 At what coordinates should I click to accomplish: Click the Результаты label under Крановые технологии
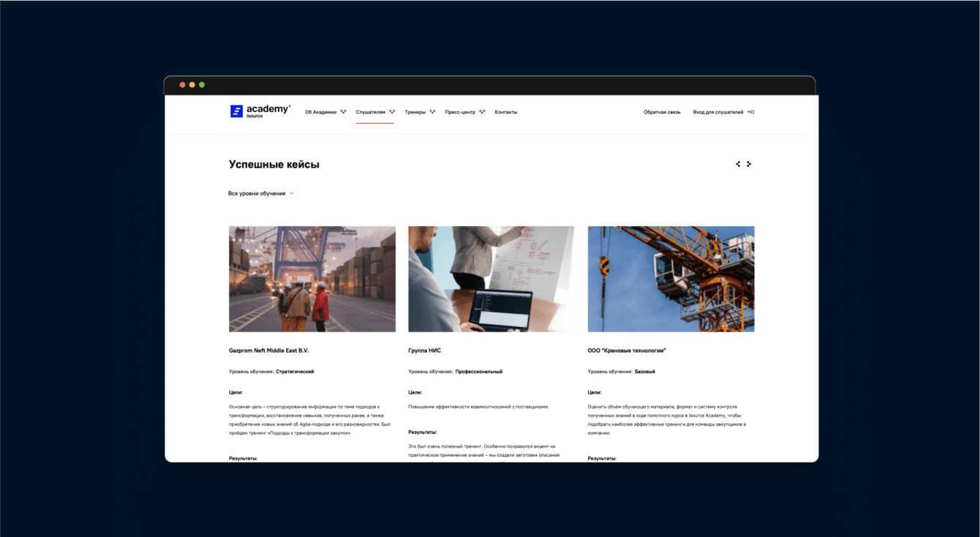602,459
